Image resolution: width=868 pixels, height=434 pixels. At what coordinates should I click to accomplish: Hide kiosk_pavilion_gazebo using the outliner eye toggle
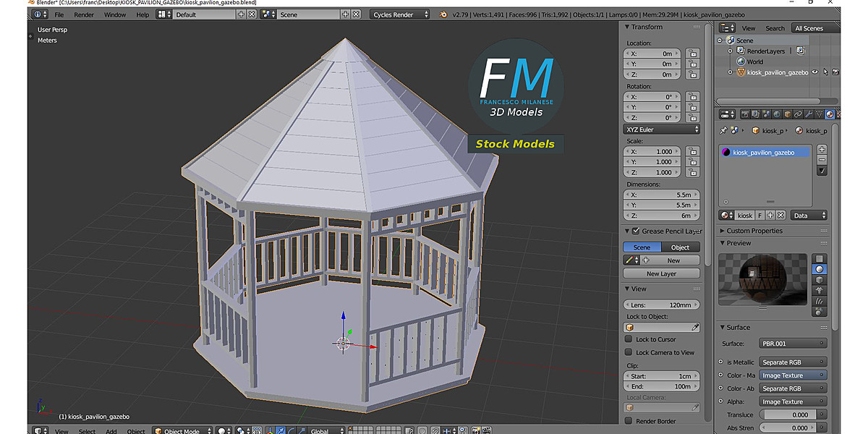pyautogui.click(x=814, y=72)
